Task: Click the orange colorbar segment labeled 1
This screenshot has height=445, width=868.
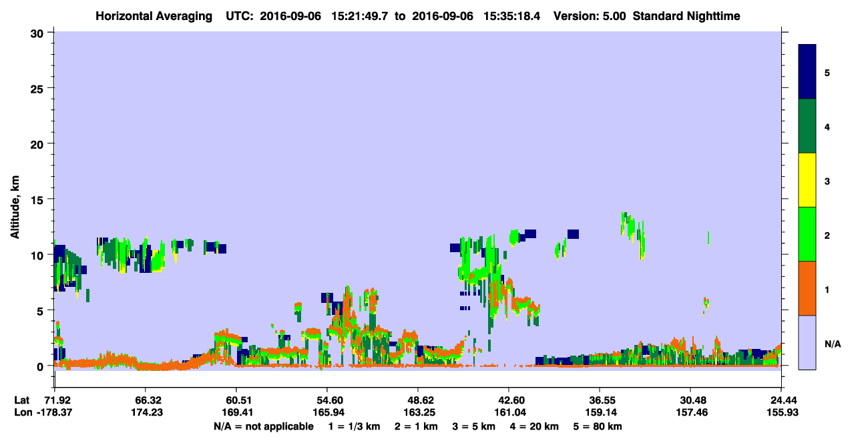Action: click(x=807, y=288)
